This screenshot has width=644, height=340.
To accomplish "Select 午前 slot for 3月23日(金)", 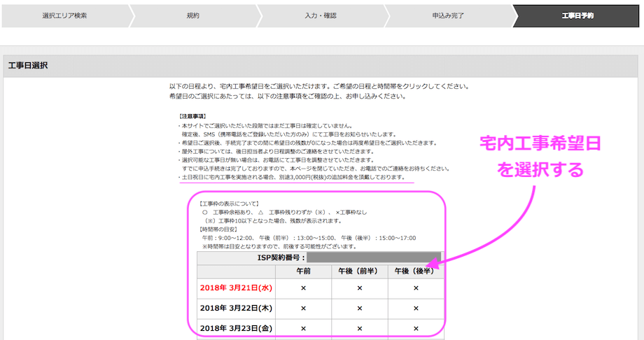I will (303, 327).
